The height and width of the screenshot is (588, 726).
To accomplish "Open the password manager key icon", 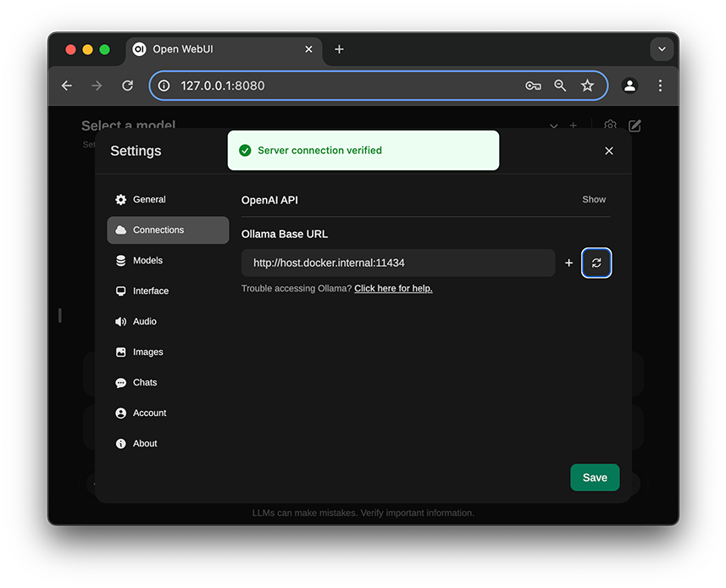I will [x=533, y=86].
